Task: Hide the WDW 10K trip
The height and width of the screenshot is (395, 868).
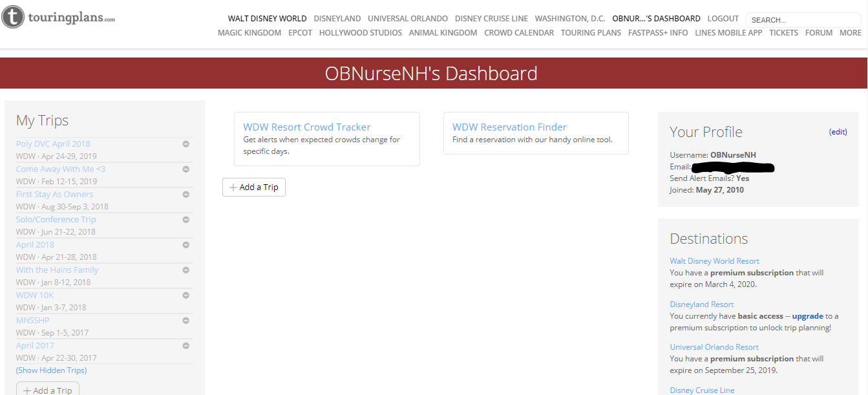Action: click(185, 295)
